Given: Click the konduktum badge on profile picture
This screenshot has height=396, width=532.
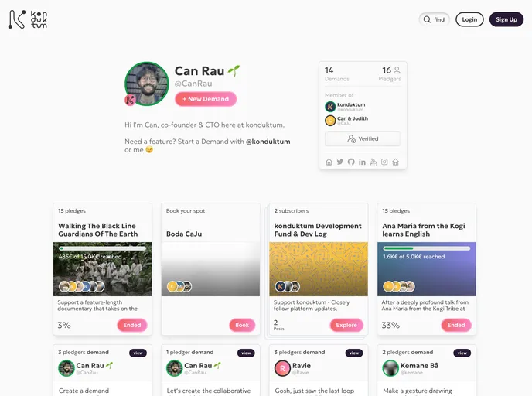Looking at the screenshot, I should tap(130, 100).
